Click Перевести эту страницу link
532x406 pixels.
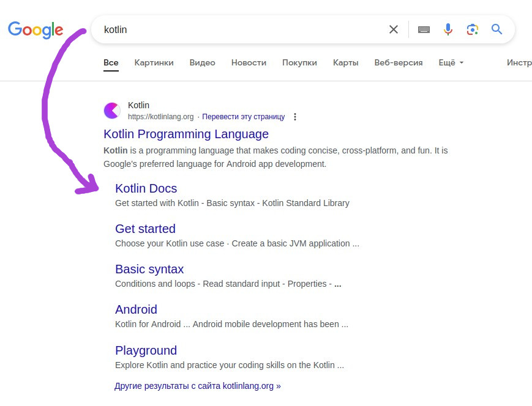(x=243, y=117)
